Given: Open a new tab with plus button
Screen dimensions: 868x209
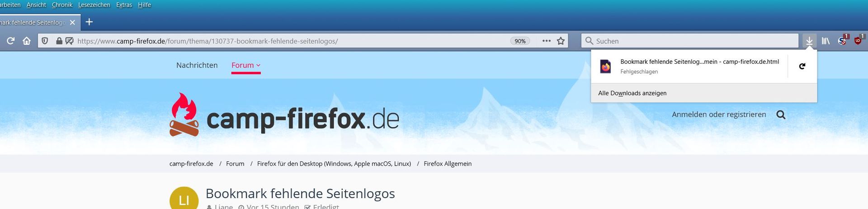Looking at the screenshot, I should pyautogui.click(x=89, y=22).
